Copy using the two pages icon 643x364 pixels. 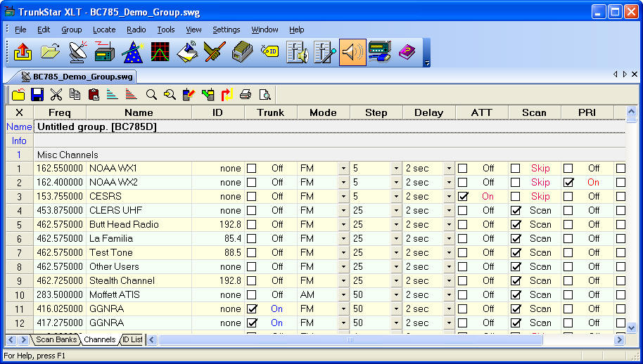tap(75, 95)
